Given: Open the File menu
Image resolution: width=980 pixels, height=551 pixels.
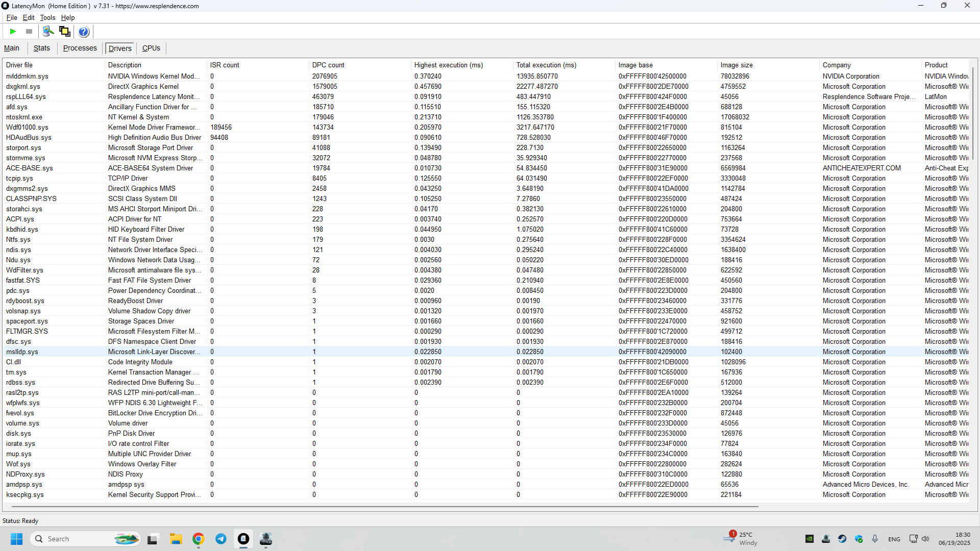Looking at the screenshot, I should pos(12,17).
